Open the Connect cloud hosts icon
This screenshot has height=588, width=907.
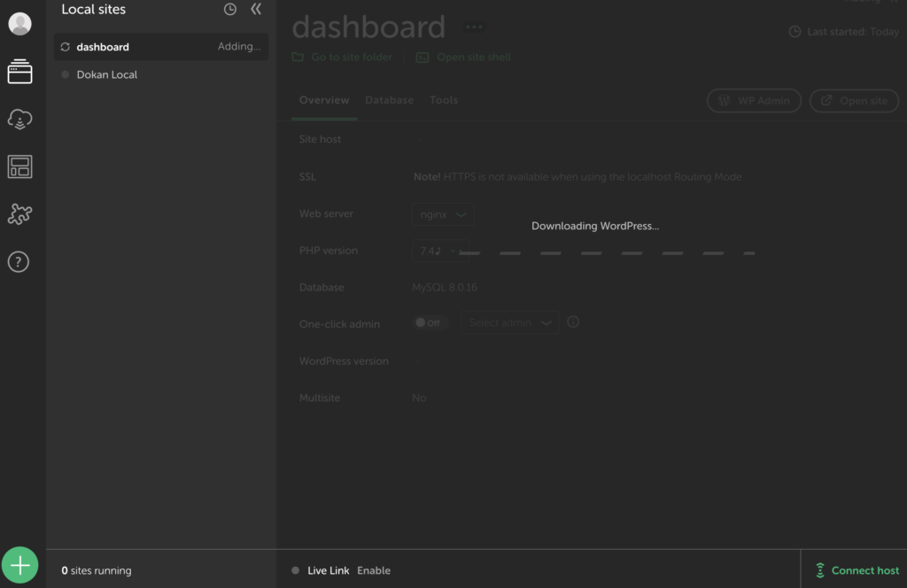click(x=19, y=119)
